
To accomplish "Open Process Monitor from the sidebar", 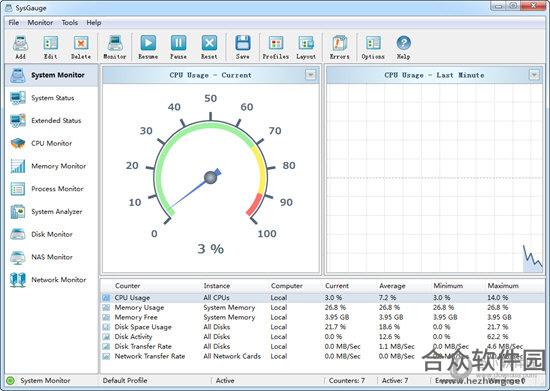I will click(x=52, y=189).
